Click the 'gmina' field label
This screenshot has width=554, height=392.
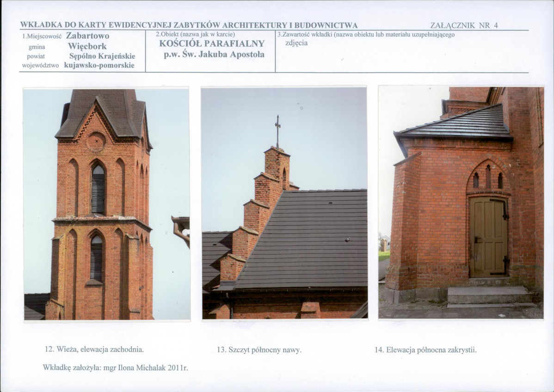tap(37, 47)
